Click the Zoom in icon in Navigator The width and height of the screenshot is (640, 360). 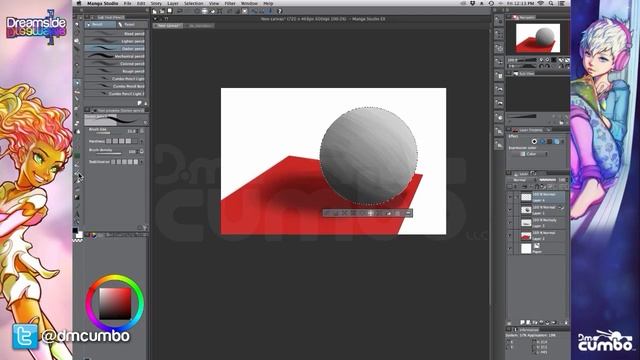(x=548, y=60)
